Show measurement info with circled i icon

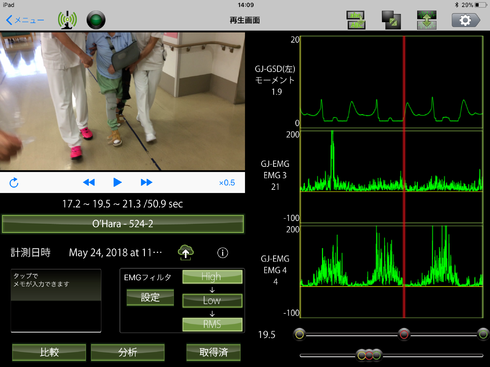point(223,253)
